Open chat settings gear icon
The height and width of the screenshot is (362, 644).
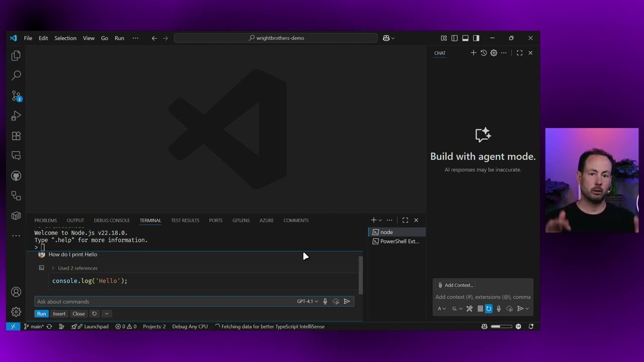coord(494,53)
